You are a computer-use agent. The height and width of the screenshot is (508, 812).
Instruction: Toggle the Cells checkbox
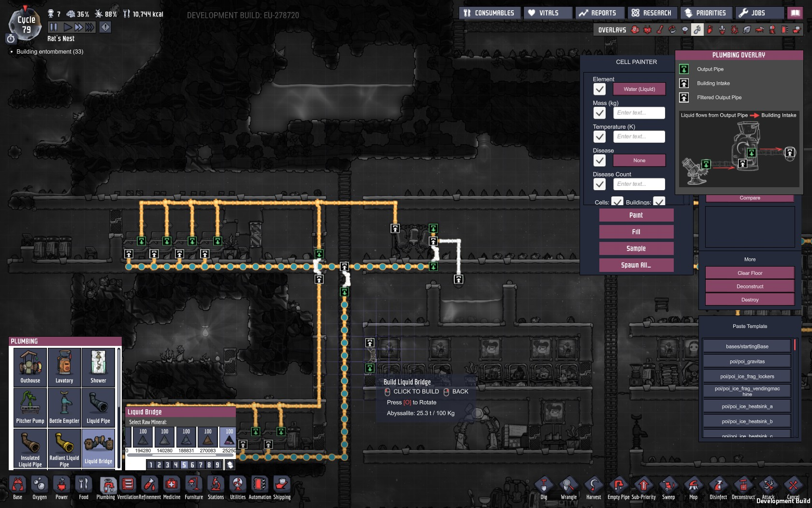[617, 201]
